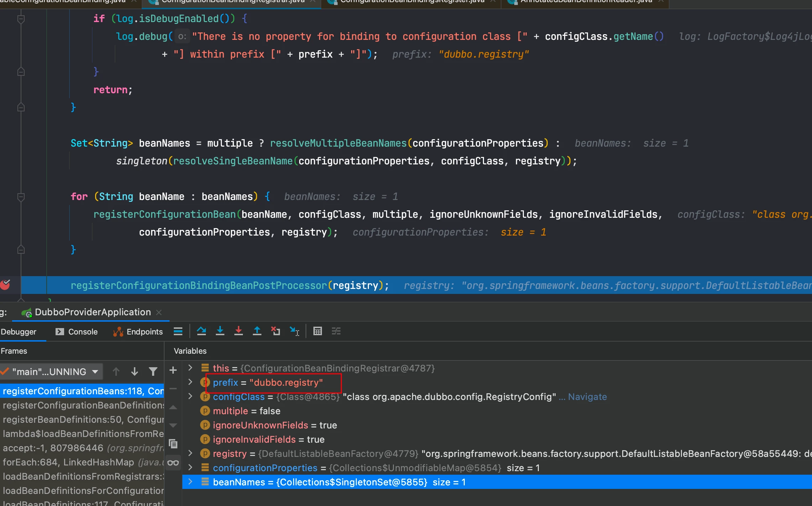Expand the registry variable node

click(190, 453)
